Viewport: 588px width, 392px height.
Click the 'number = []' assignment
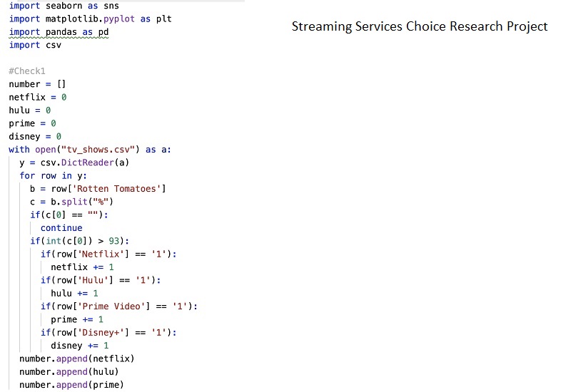(37, 84)
